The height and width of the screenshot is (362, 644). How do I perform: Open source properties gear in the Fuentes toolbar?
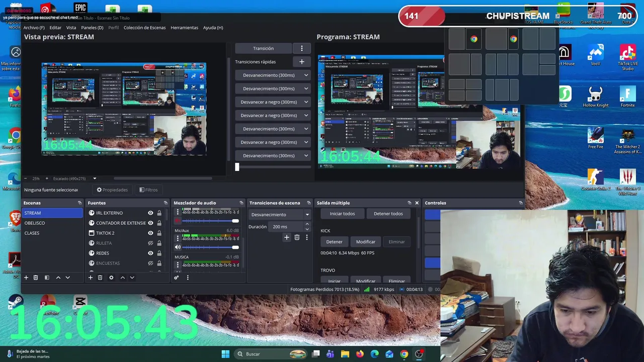111,278
